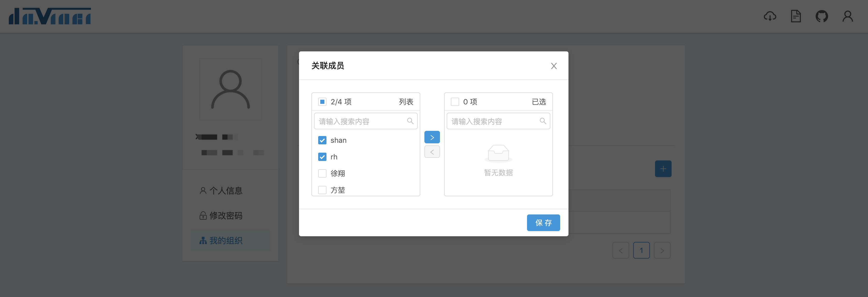Image resolution: width=868 pixels, height=297 pixels.
Task: Open the document icon in header
Action: 795,16
